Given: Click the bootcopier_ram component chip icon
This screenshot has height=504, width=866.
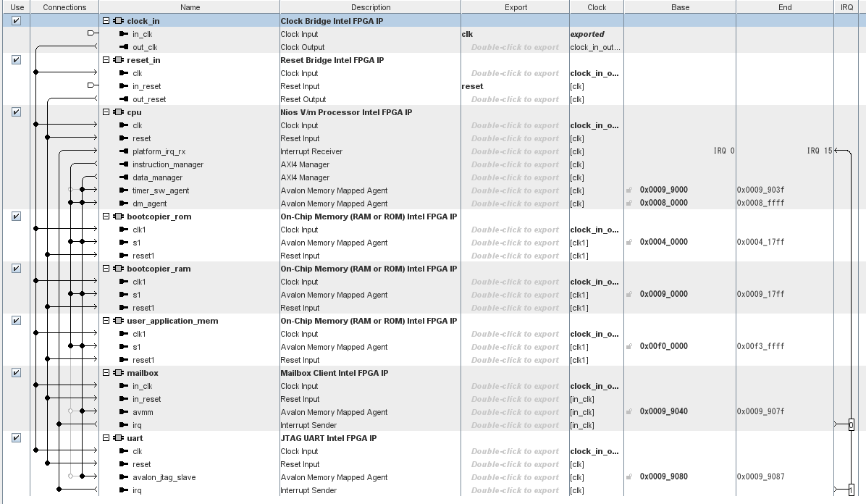Looking at the screenshot, I should 118,269.
